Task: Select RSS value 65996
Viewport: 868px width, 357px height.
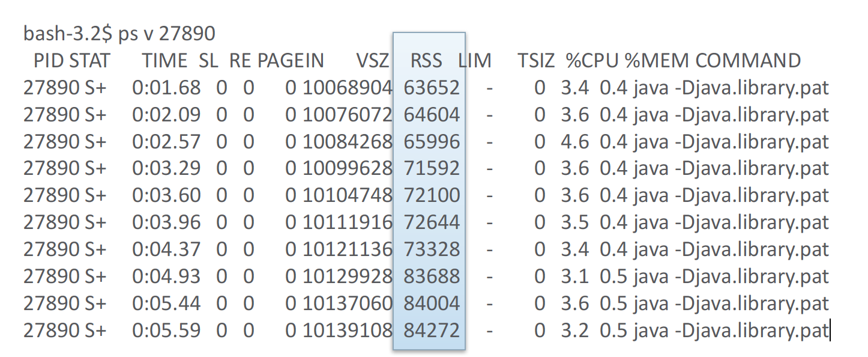Action: point(432,142)
